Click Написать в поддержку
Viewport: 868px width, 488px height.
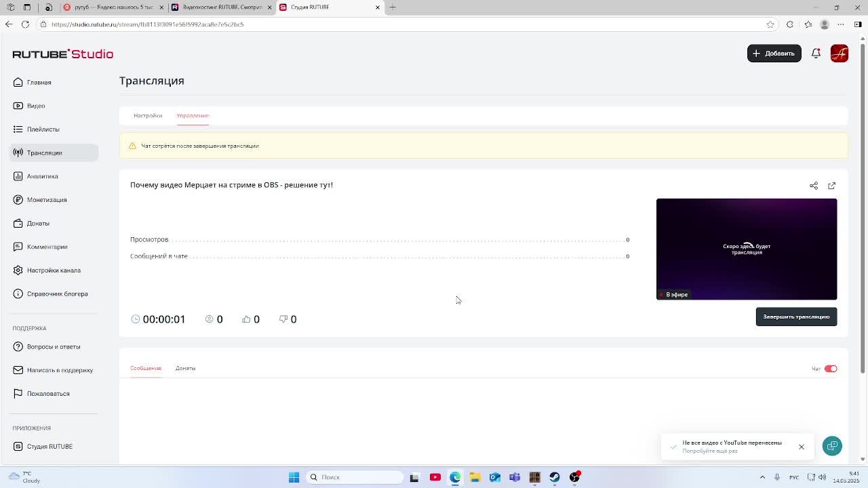(60, 370)
